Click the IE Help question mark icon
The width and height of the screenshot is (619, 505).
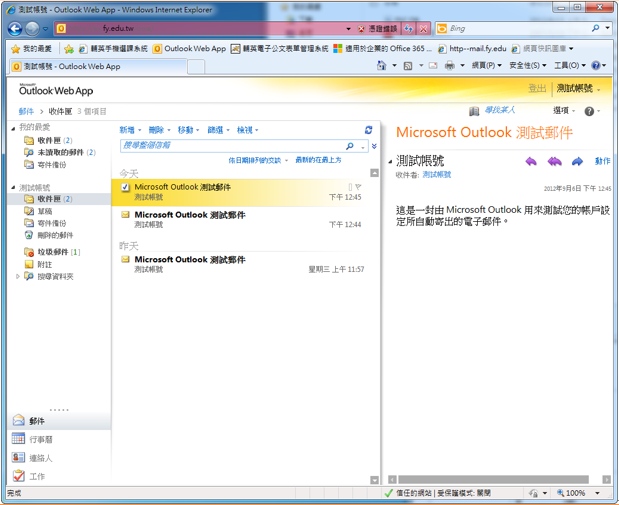[596, 66]
